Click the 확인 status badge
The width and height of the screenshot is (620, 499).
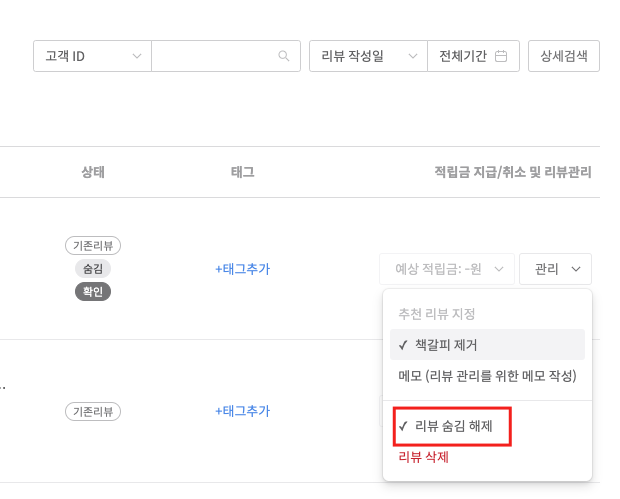93,292
